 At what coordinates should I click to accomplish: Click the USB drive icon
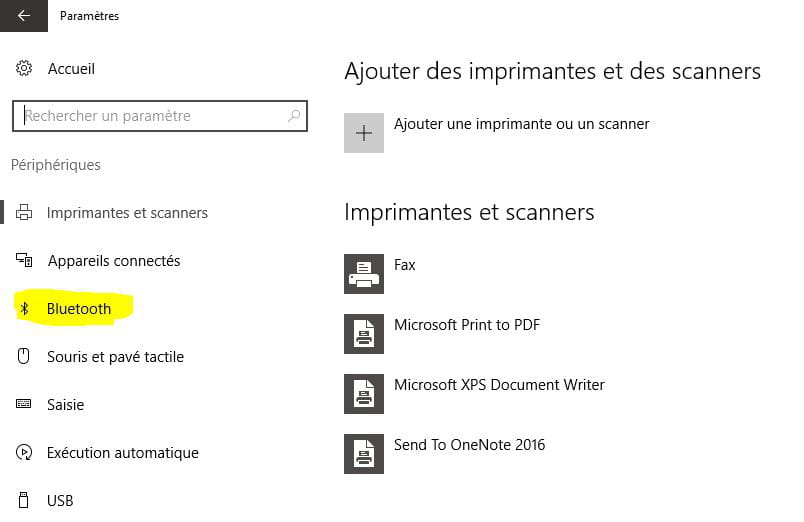23,500
